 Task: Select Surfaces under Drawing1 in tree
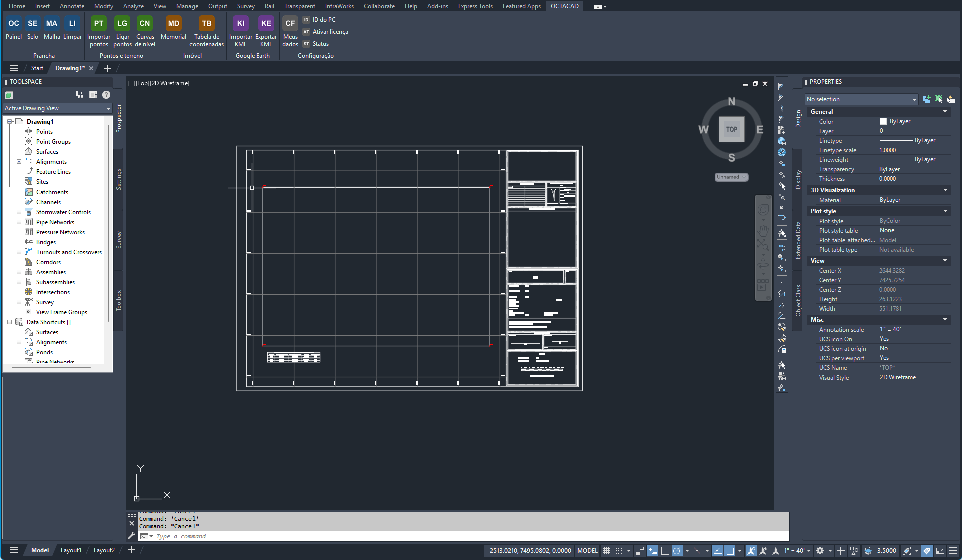point(47,152)
